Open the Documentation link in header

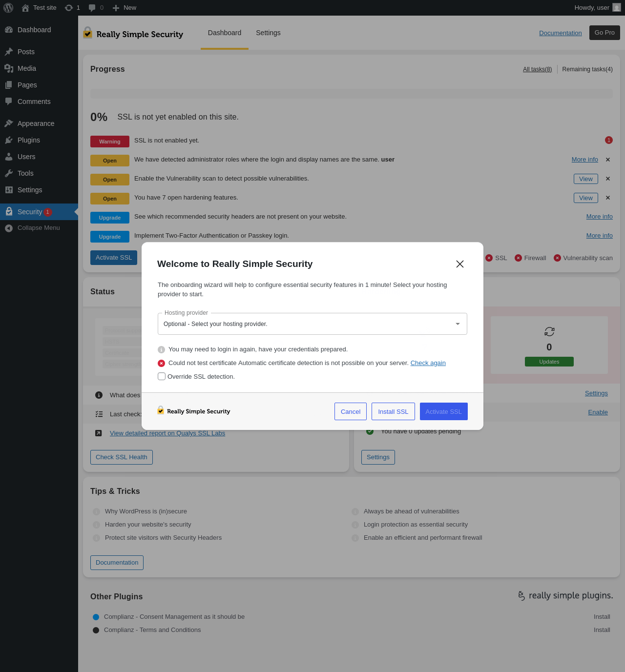(x=561, y=33)
